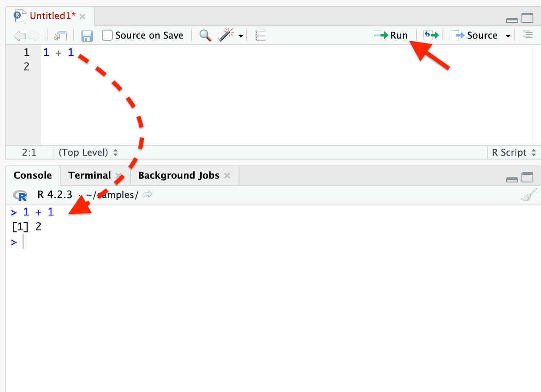Open the script in a new window
Viewport: 541px width, 392px height.
click(x=60, y=36)
